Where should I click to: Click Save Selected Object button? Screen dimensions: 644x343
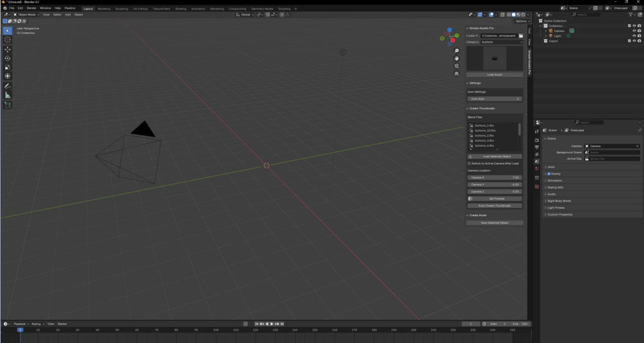click(x=495, y=222)
